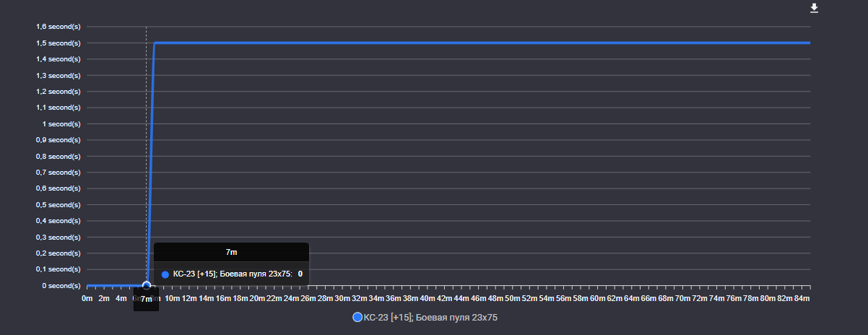The height and width of the screenshot is (335, 868).
Task: Toggle the КС-23 series legend label below chart
Action: point(430,317)
